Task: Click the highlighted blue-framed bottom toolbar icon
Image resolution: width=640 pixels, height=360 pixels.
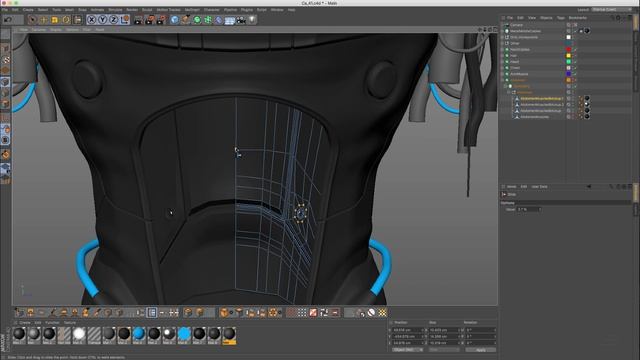Action: (x=152, y=313)
